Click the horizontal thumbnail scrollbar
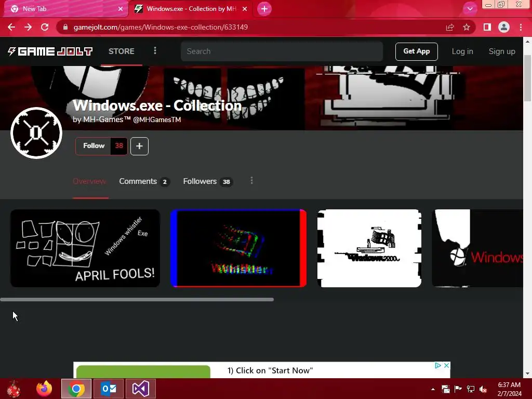This screenshot has height=399, width=532. coord(137,300)
